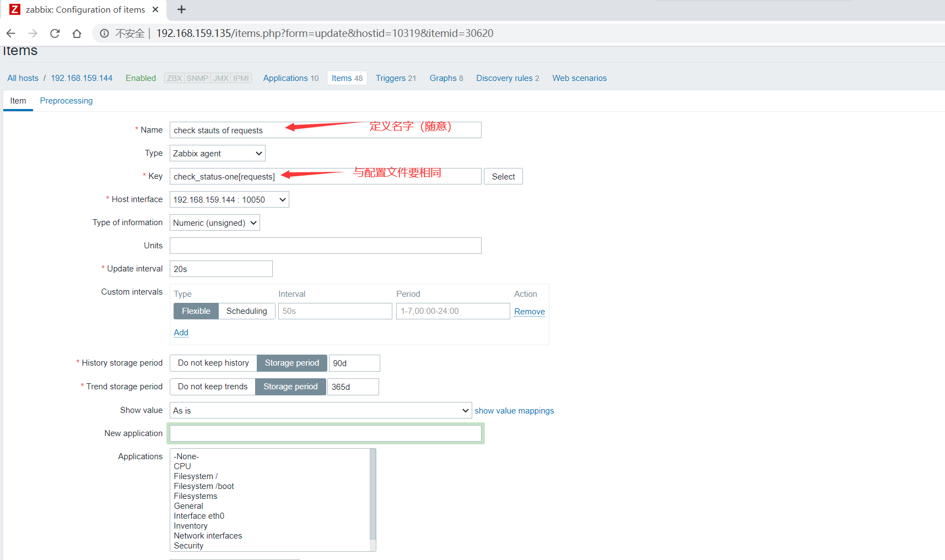Click show value mappings link
945x560 pixels.
coord(514,411)
